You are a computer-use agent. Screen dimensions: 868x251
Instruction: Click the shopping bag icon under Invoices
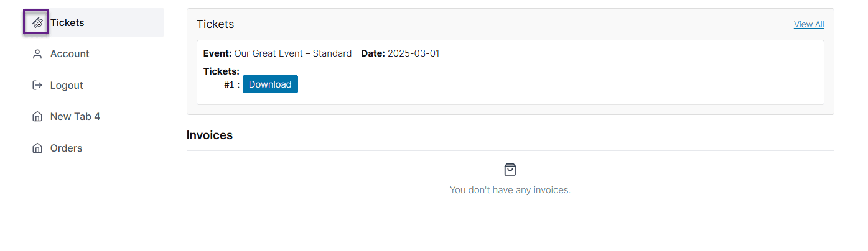coord(510,170)
